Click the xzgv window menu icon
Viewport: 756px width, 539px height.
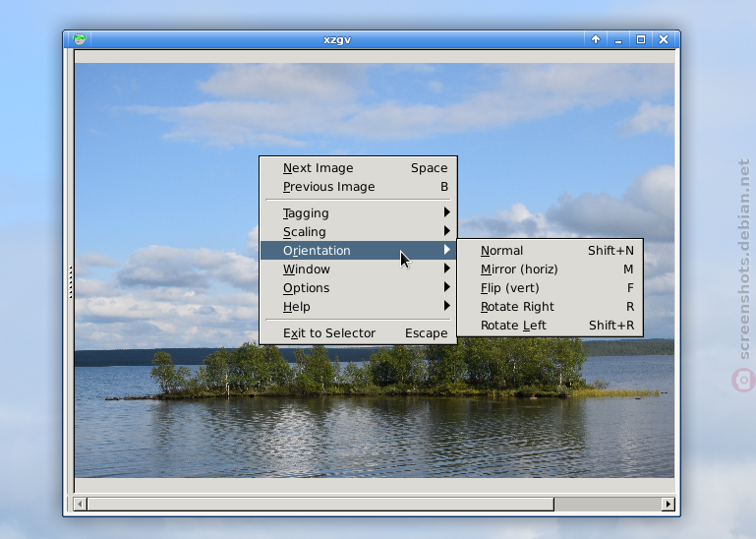coord(80,39)
